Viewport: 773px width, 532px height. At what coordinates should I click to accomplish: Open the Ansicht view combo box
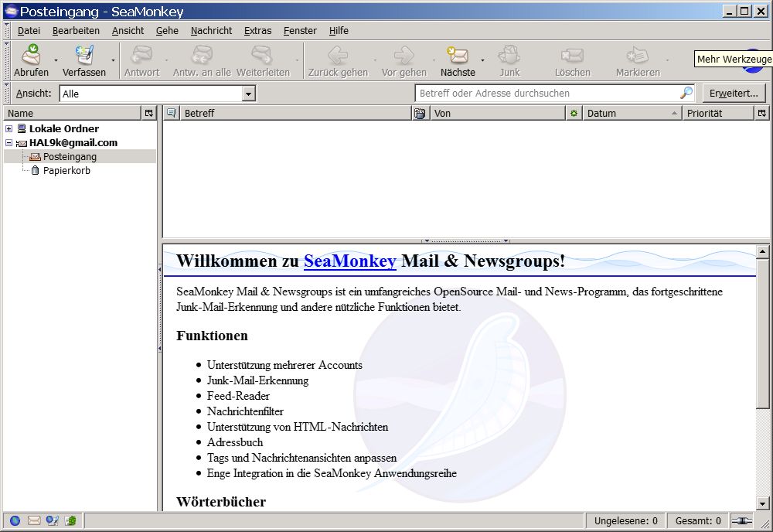(x=157, y=94)
